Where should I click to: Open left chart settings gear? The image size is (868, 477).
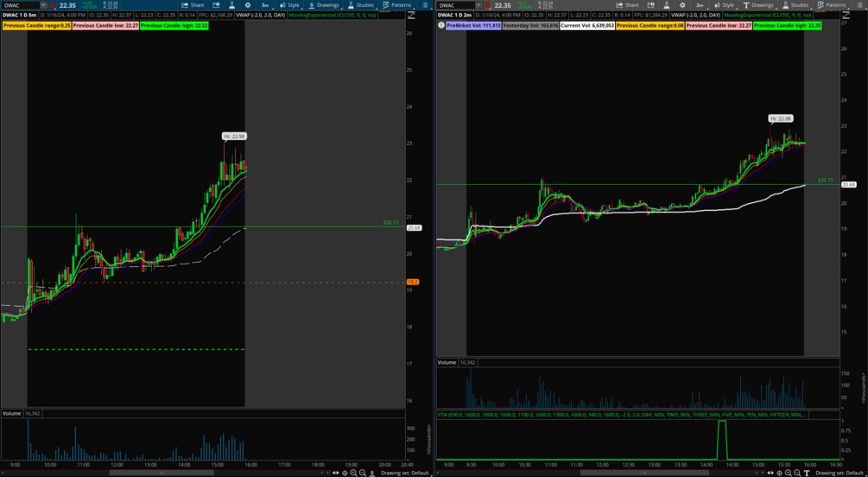(x=248, y=5)
